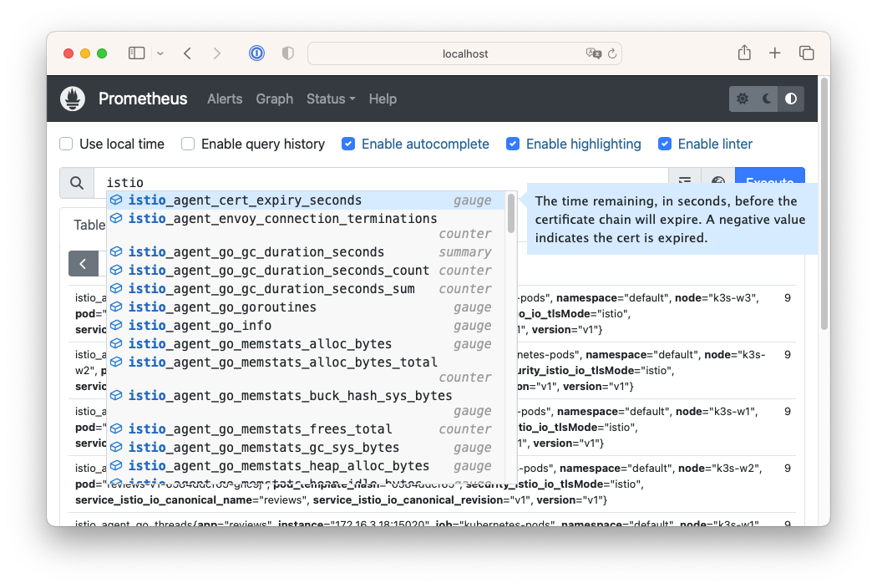The image size is (877, 588).
Task: Choose istio_agent_go_gc_duration_seconds_count suggestion
Action: point(306,271)
